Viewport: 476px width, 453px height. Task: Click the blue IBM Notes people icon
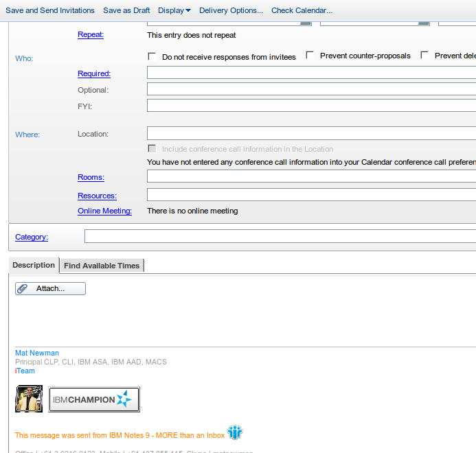(235, 432)
